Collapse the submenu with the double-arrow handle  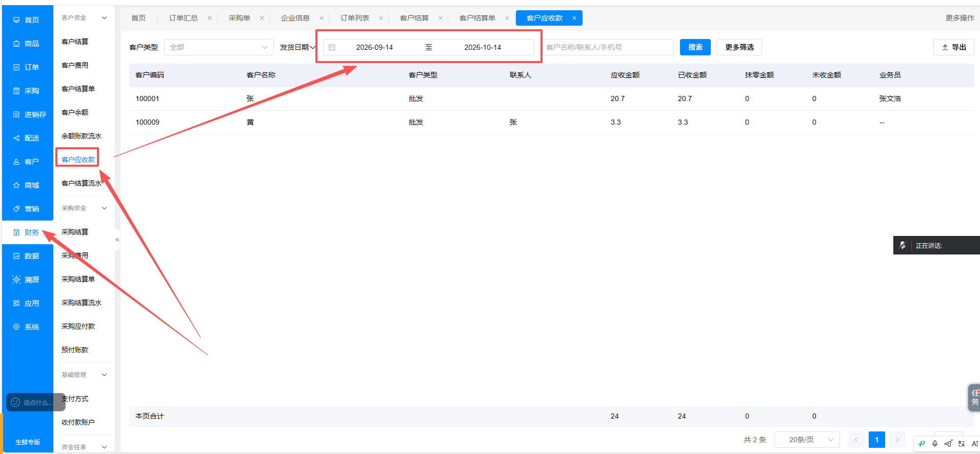[117, 240]
